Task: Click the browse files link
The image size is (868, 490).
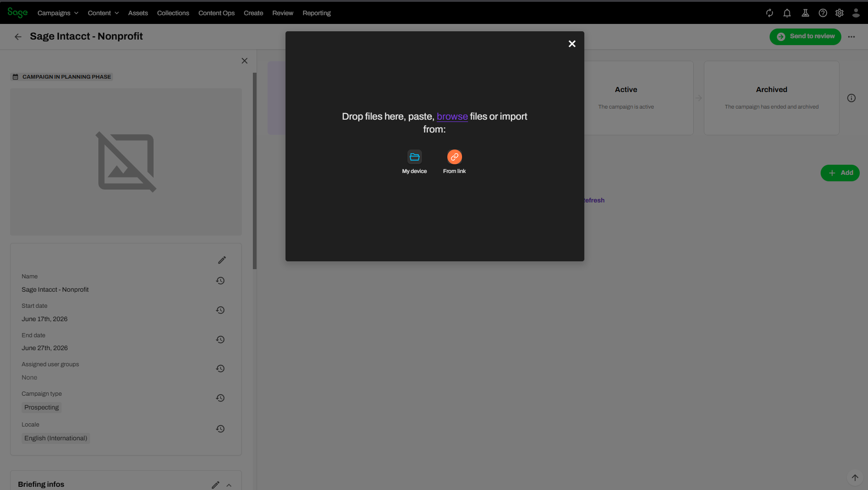Action: click(452, 116)
